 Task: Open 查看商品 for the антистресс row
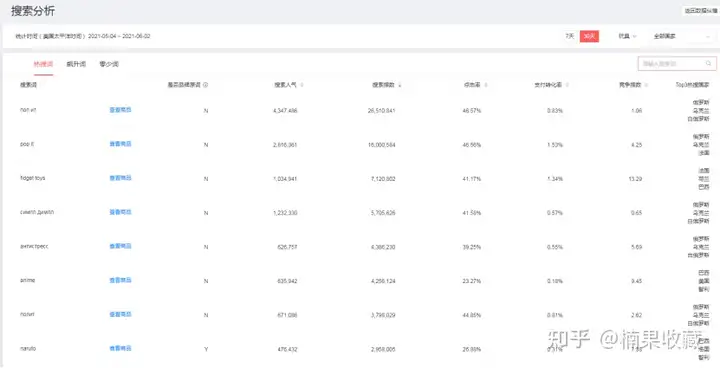(120, 246)
